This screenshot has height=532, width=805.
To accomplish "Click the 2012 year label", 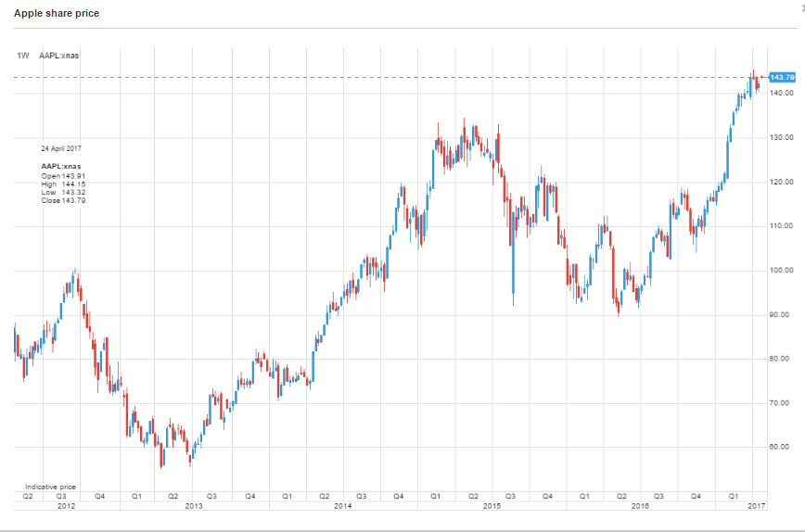I will click(x=66, y=506).
